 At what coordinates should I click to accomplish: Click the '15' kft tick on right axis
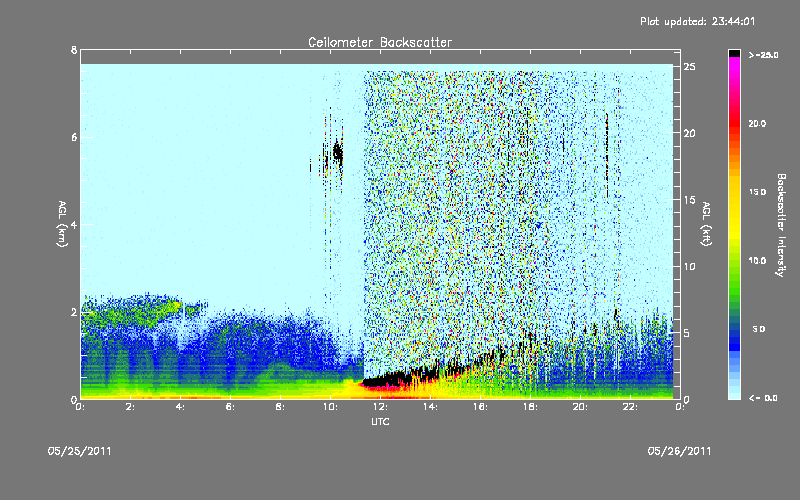(689, 199)
